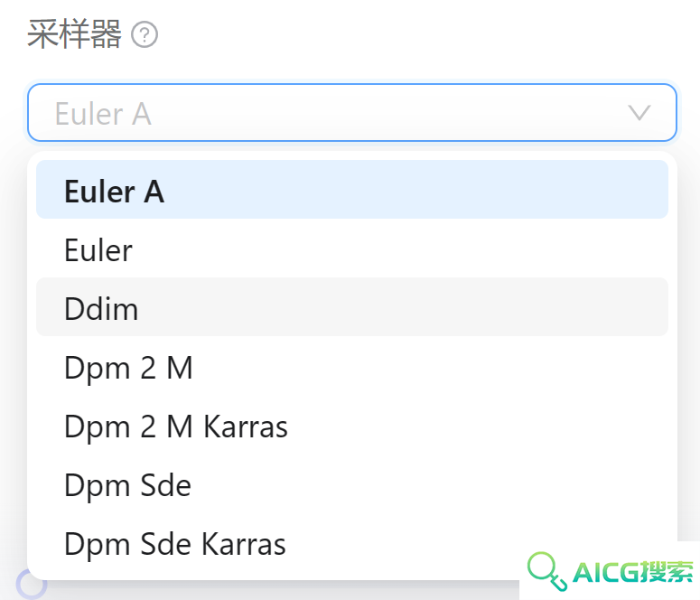Select the Dpm Sde option
Viewport: 700px width, 600px height.
(x=351, y=483)
